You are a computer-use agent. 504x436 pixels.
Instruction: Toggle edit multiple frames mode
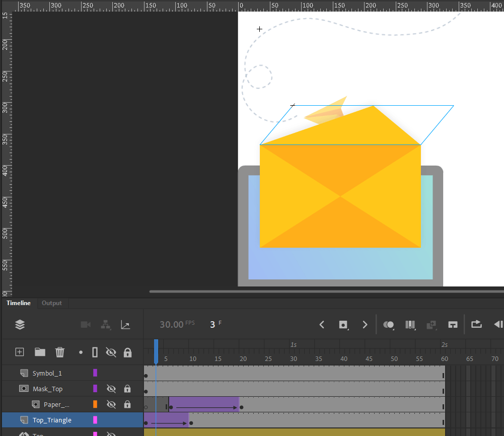point(410,325)
